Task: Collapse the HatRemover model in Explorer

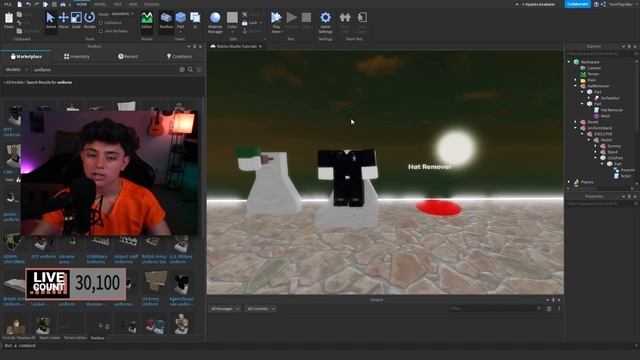Action: [576, 86]
